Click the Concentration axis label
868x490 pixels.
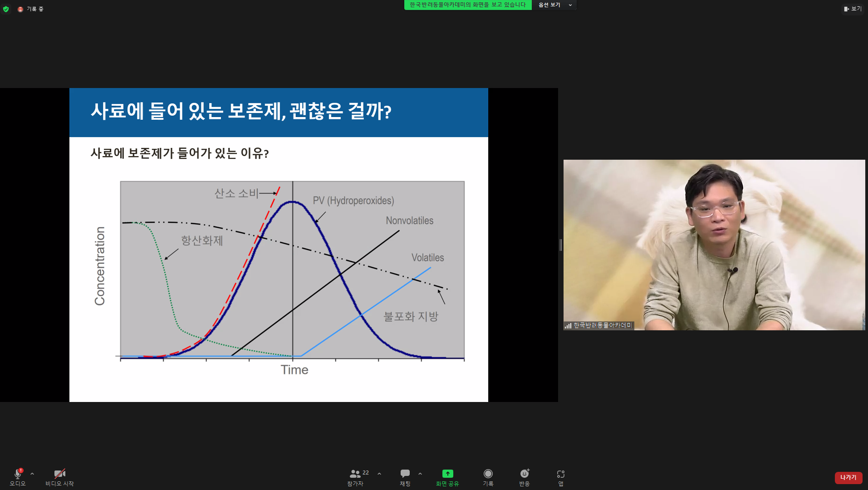click(x=100, y=266)
